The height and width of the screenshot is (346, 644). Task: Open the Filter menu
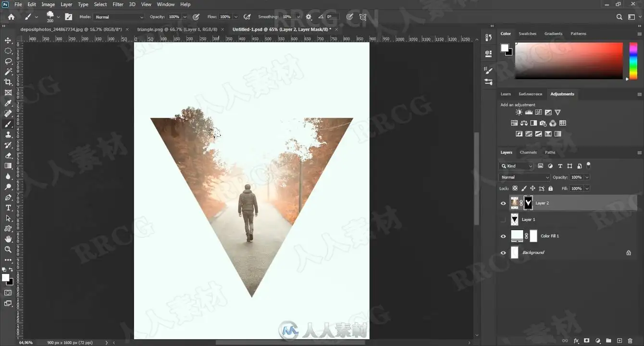click(x=118, y=4)
